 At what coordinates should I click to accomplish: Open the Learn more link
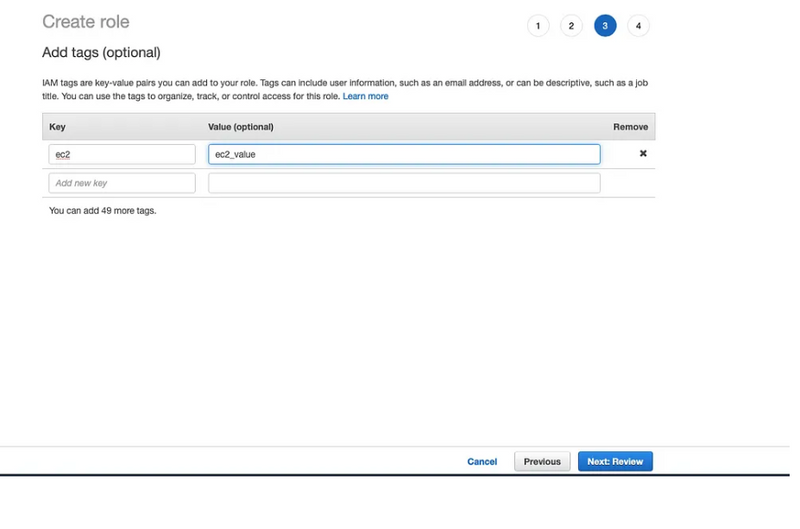pos(365,97)
